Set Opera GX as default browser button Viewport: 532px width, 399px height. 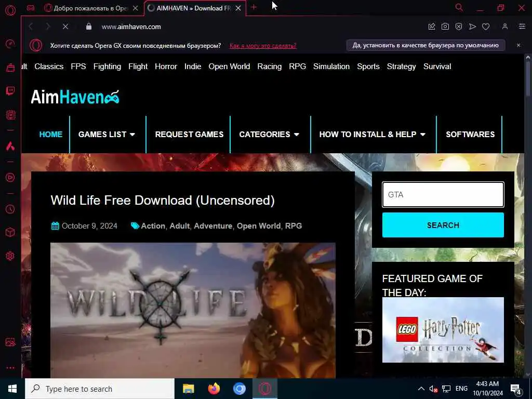click(425, 45)
